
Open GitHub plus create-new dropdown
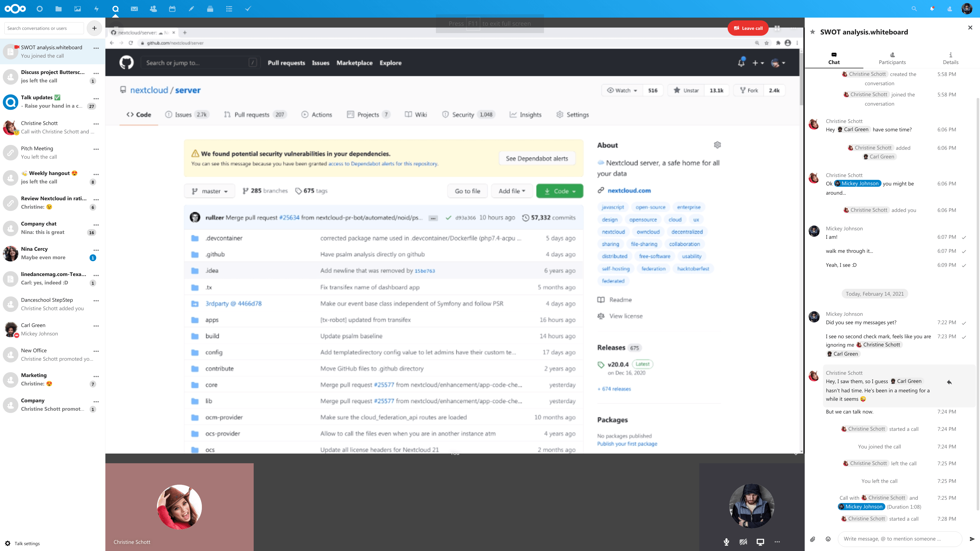[x=758, y=63]
